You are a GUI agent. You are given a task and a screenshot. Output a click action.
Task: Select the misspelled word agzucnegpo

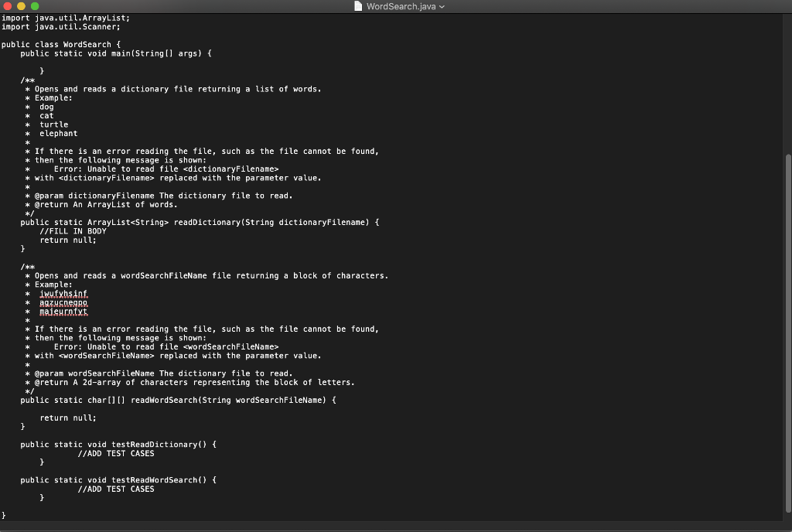pyautogui.click(x=63, y=302)
